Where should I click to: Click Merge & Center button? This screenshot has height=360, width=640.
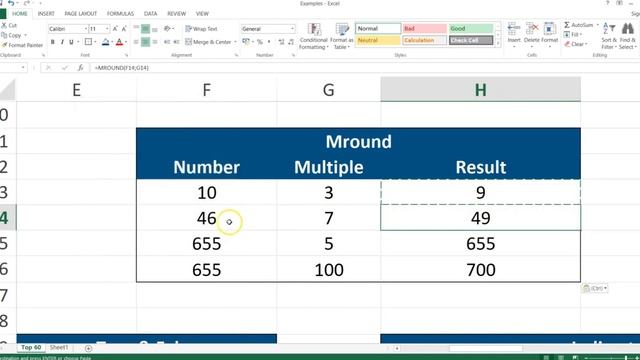(x=208, y=42)
